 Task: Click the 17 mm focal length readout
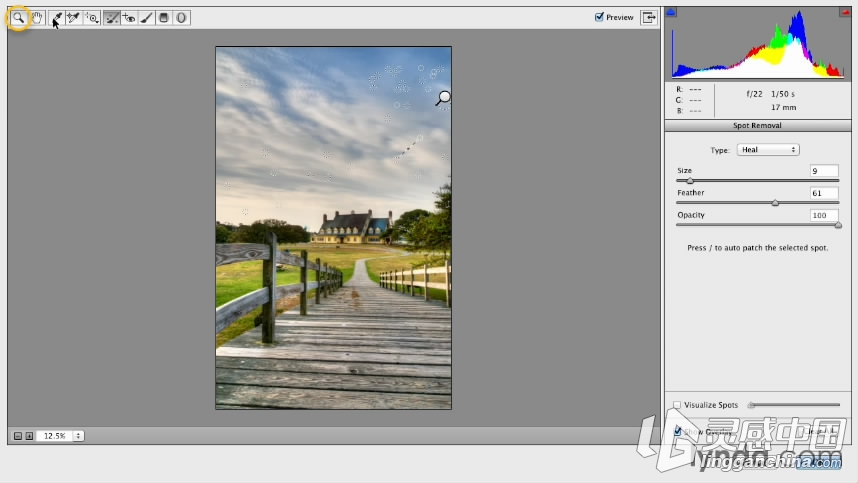784,107
